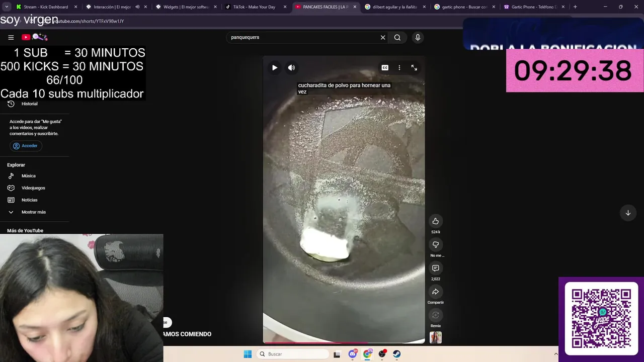The image size is (644, 362).
Task: Open the YouTube hamburger guide menu
Action: pyautogui.click(x=11, y=37)
